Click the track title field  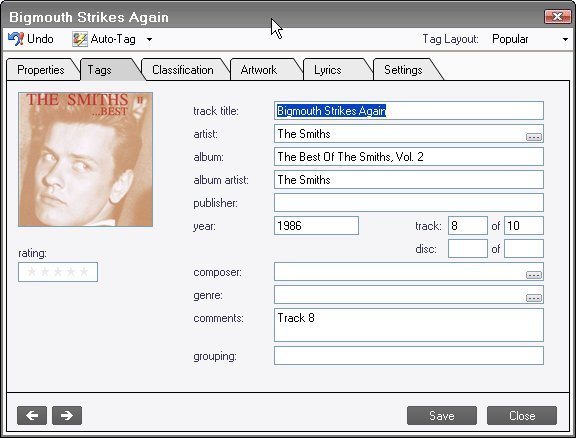point(408,111)
